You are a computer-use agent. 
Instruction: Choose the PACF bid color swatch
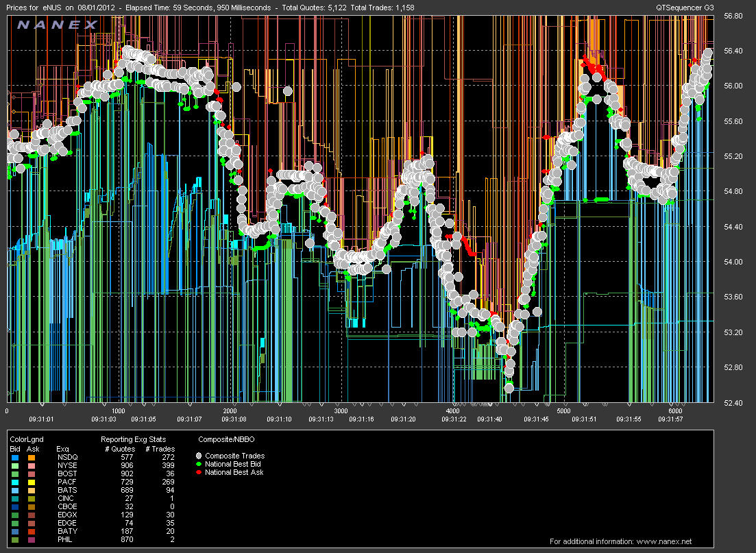pos(16,482)
